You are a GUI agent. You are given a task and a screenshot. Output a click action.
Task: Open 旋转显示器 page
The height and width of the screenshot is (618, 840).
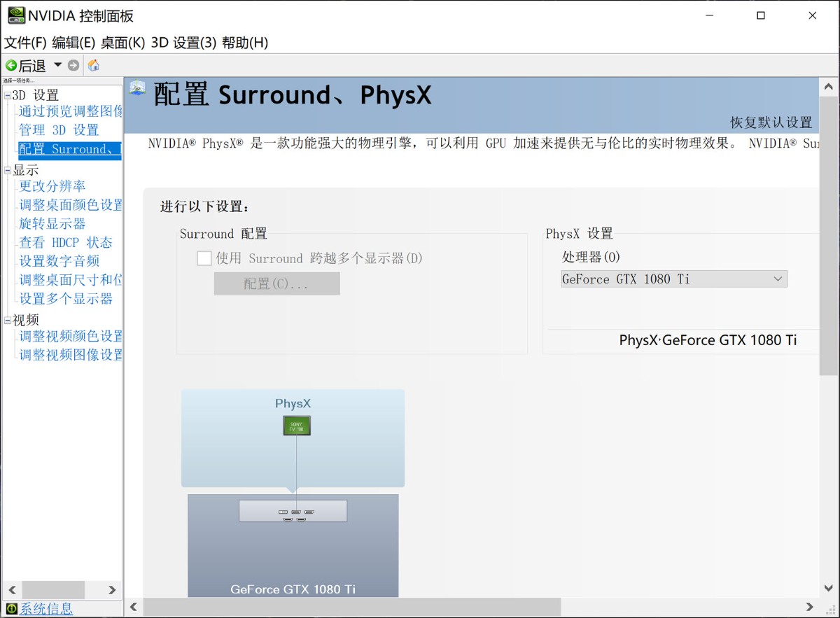pyautogui.click(x=52, y=224)
